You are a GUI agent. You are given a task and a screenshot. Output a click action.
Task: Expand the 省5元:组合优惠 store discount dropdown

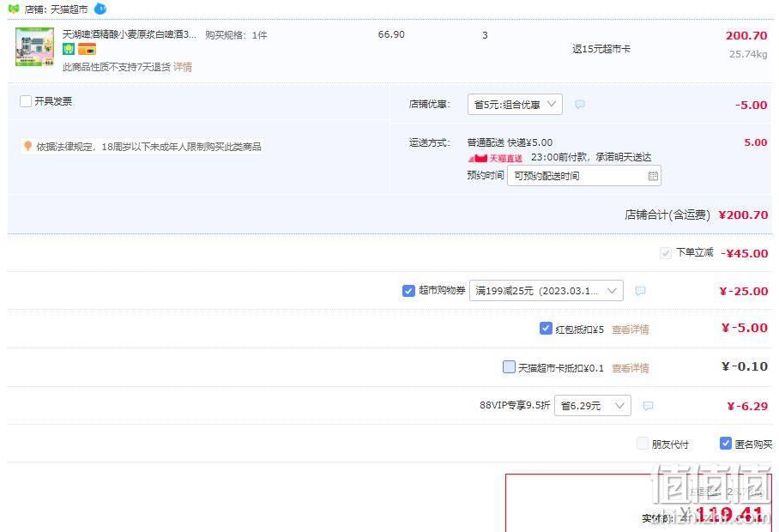point(515,105)
